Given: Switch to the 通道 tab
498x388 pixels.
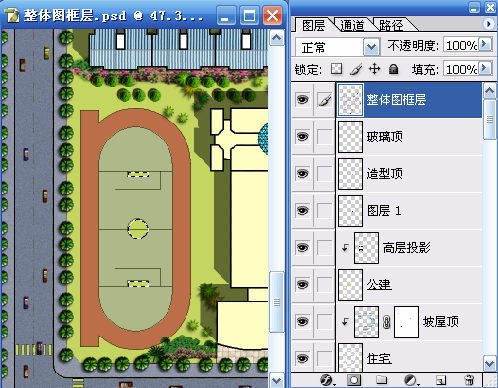Looking at the screenshot, I should coord(352,25).
